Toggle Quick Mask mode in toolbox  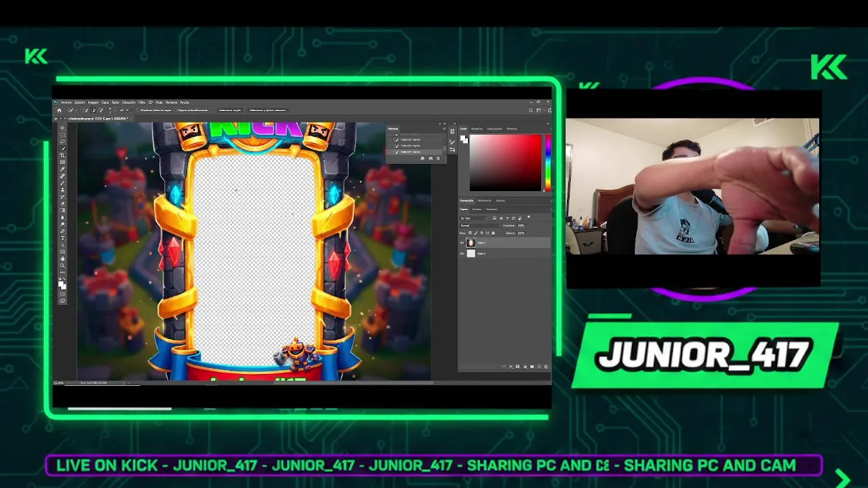pyautogui.click(x=63, y=294)
